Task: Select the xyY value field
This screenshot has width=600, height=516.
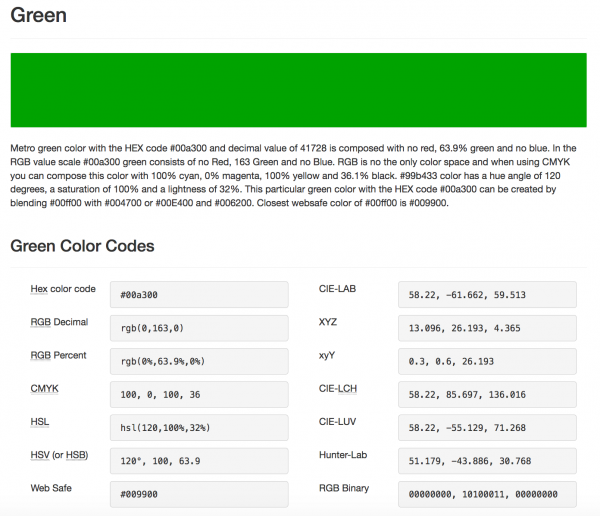Action: 487,361
